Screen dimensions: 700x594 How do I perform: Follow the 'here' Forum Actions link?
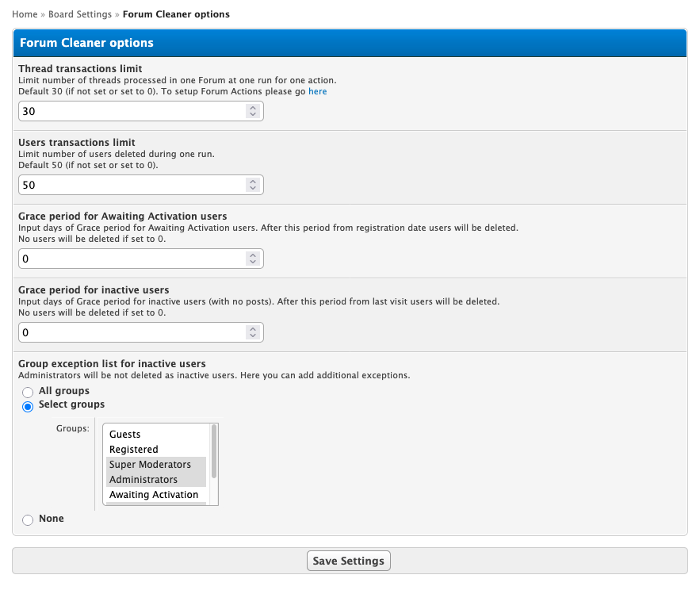coord(317,92)
